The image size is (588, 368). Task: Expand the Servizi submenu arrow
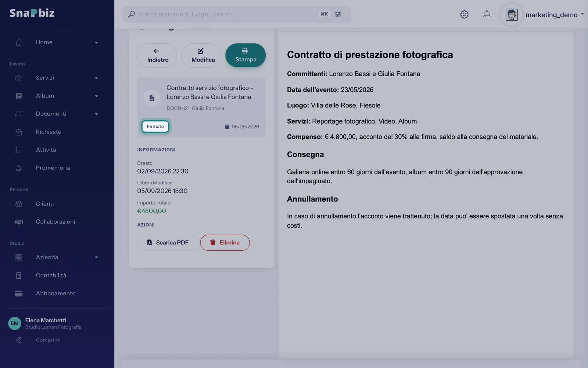(96, 78)
